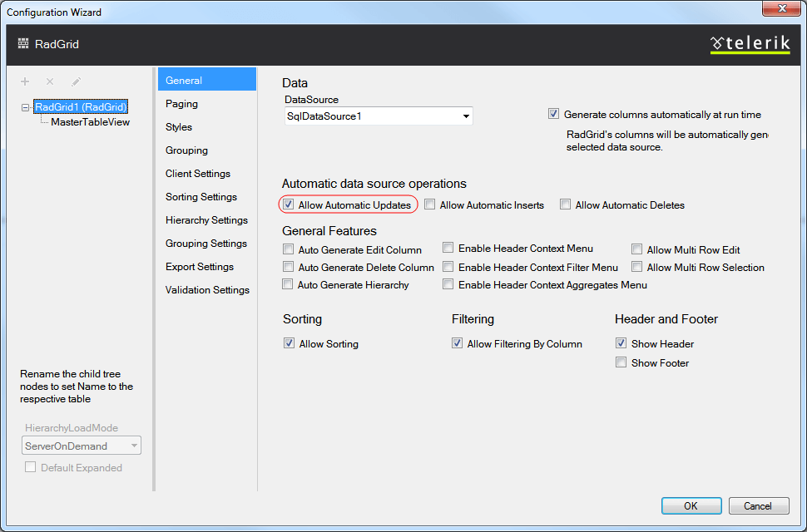Click the RadGrid grid icon in header
The width and height of the screenshot is (807, 532).
[x=23, y=44]
